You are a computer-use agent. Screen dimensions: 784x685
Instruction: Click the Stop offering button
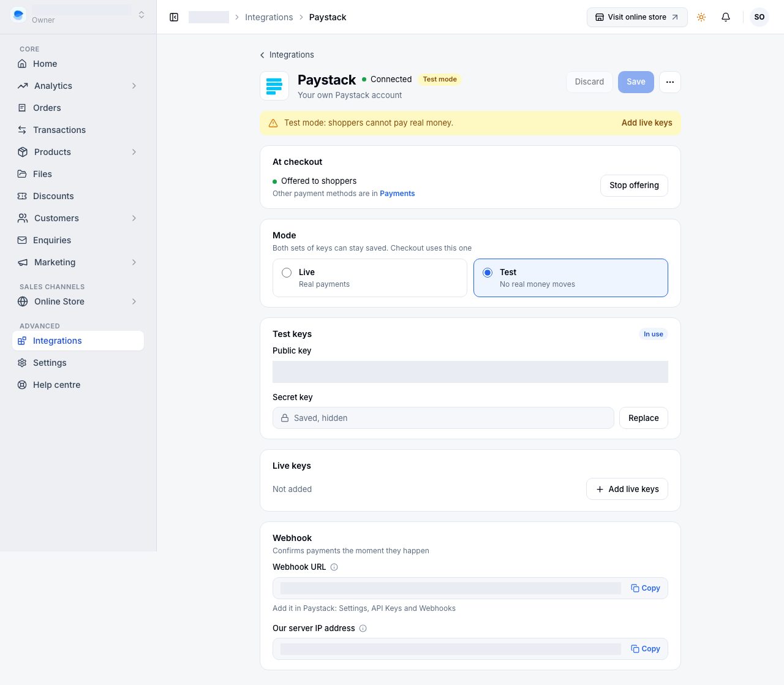pyautogui.click(x=634, y=186)
